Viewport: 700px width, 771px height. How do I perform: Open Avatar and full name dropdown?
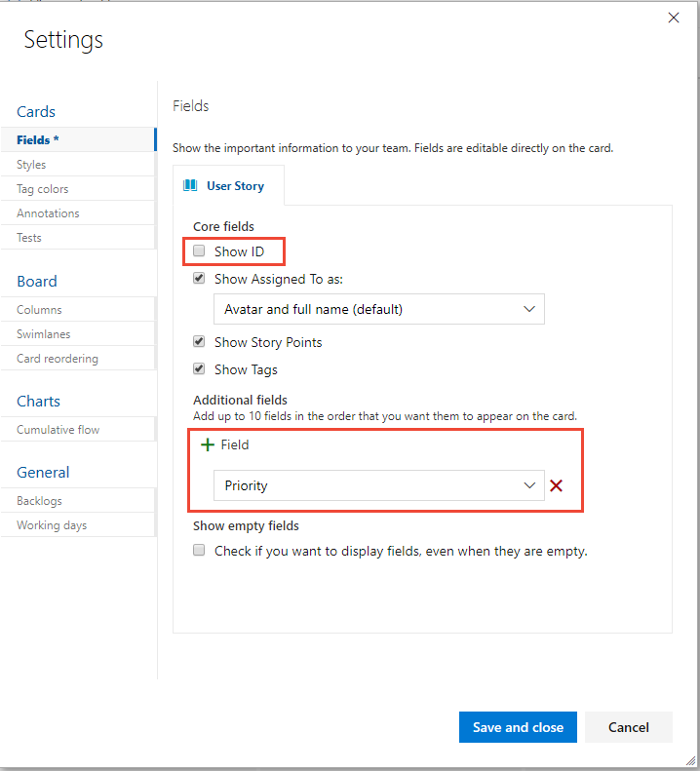(x=379, y=309)
